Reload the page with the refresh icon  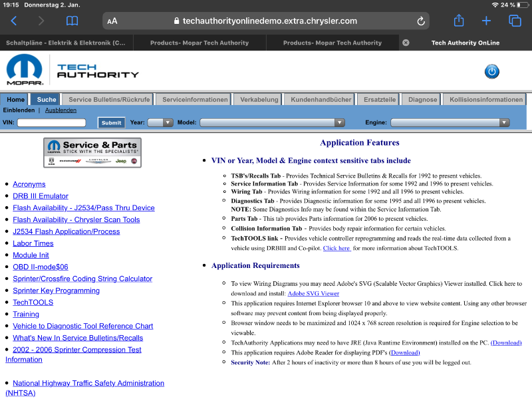click(x=421, y=21)
